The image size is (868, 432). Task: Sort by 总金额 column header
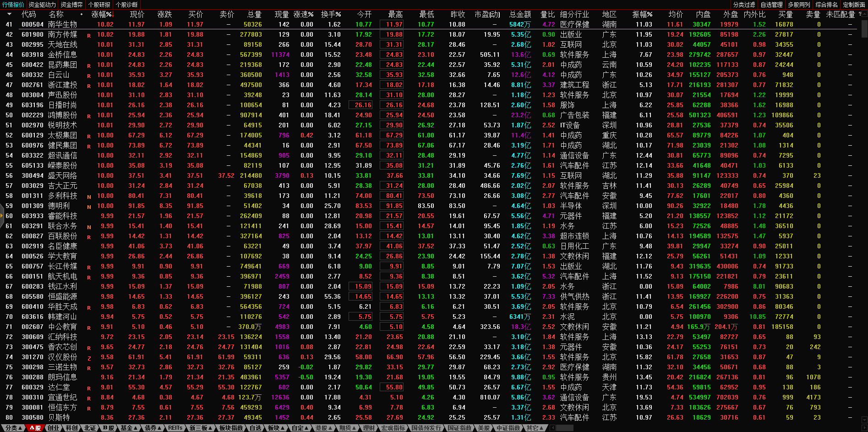[x=520, y=14]
